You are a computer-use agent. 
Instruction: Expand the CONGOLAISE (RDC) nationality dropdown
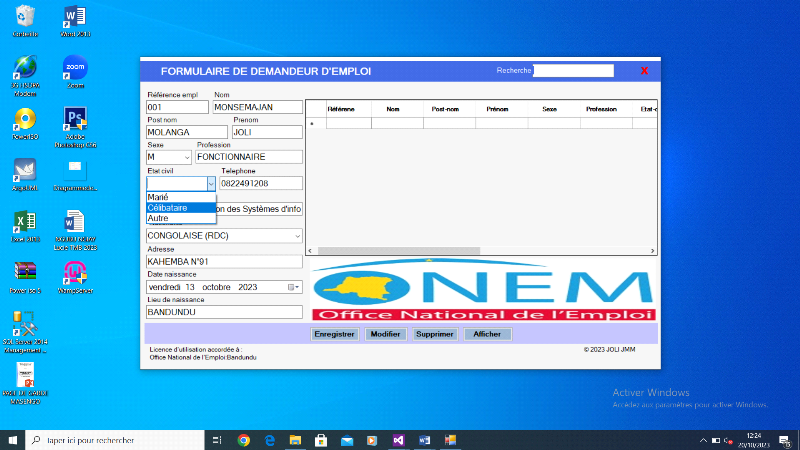click(x=296, y=236)
